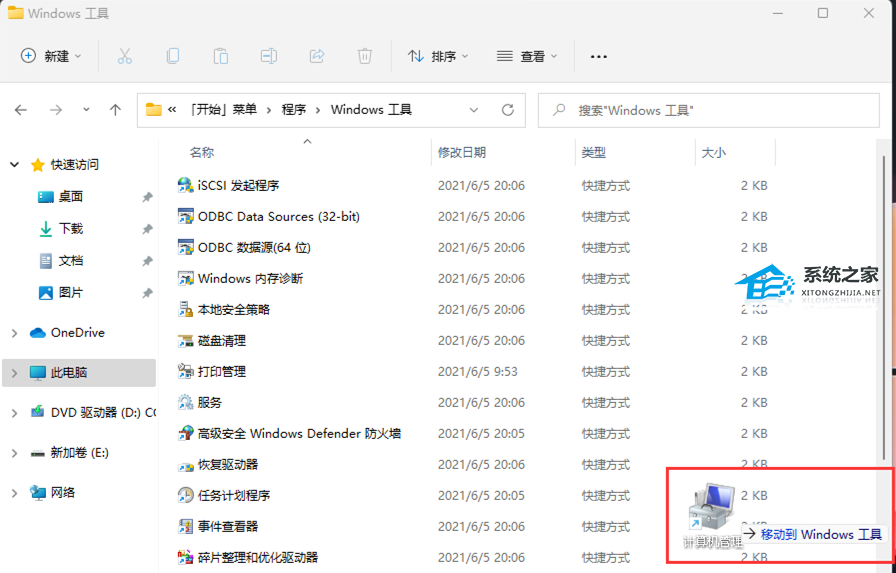Screen dimensions: 896x573
Task: Sort by the 类型 column header
Action: tap(594, 153)
